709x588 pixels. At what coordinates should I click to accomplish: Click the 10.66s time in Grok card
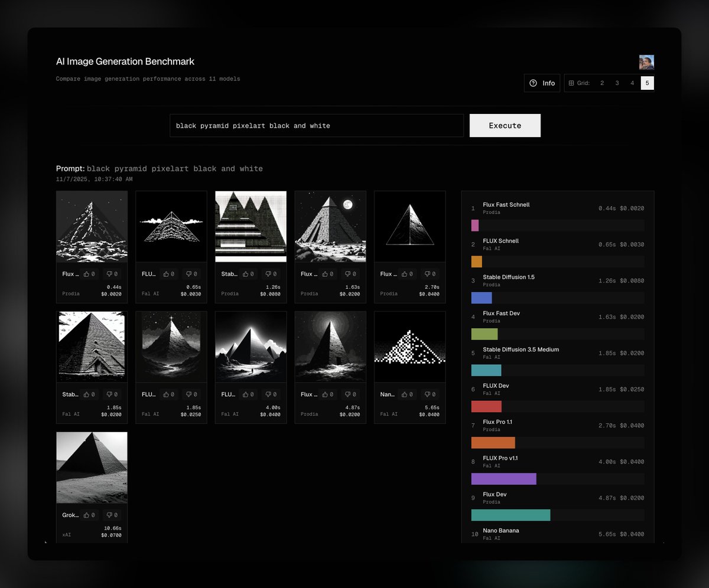click(113, 528)
